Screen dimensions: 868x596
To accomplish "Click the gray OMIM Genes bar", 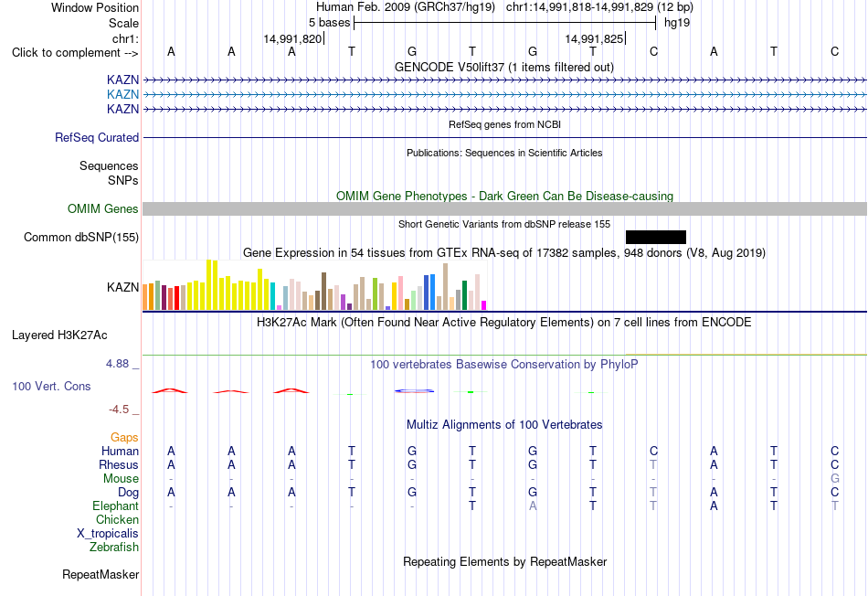I will (x=504, y=208).
